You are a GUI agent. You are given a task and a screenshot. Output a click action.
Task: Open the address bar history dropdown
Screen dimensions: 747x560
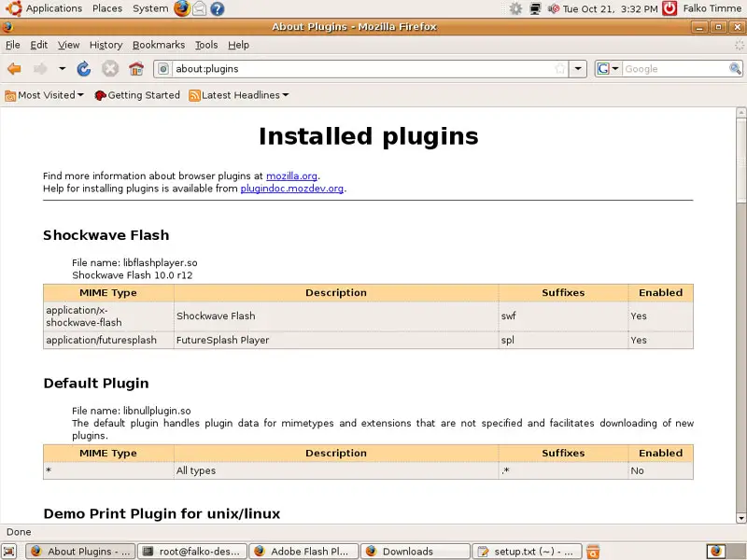[x=578, y=69]
